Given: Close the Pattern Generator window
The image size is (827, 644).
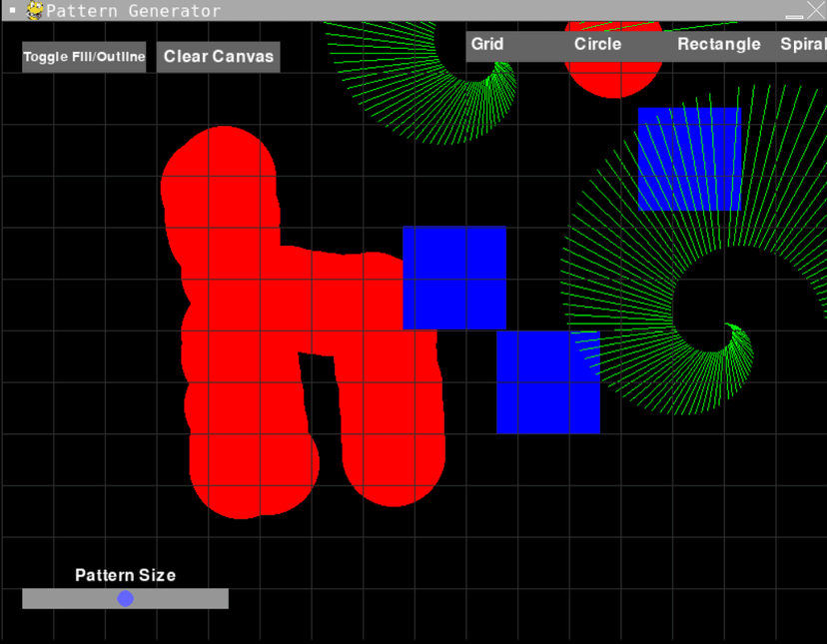Looking at the screenshot, I should pos(815,10).
